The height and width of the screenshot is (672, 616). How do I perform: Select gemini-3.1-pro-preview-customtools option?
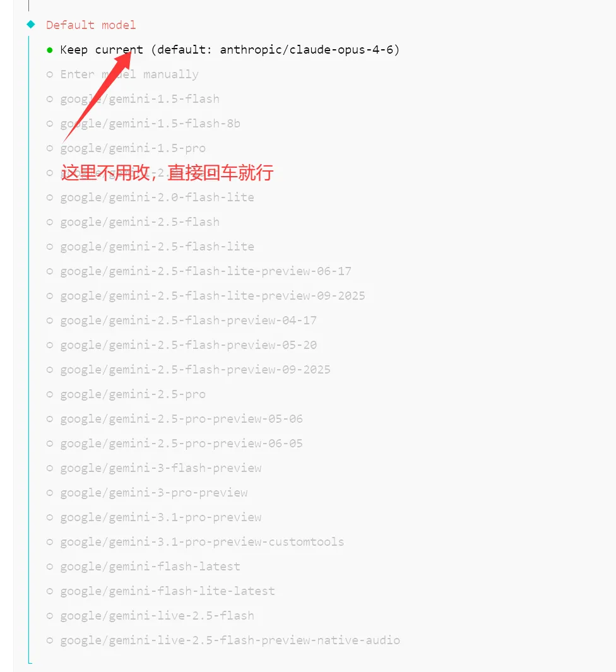tap(195, 542)
